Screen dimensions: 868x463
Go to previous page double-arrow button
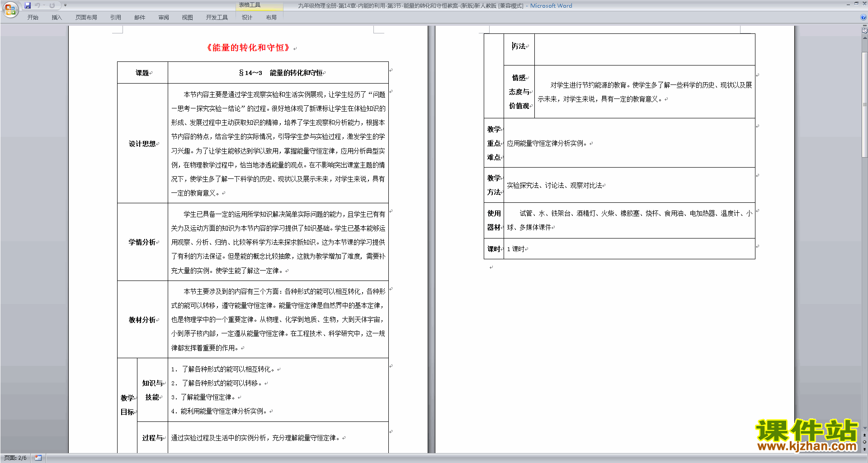(x=864, y=435)
